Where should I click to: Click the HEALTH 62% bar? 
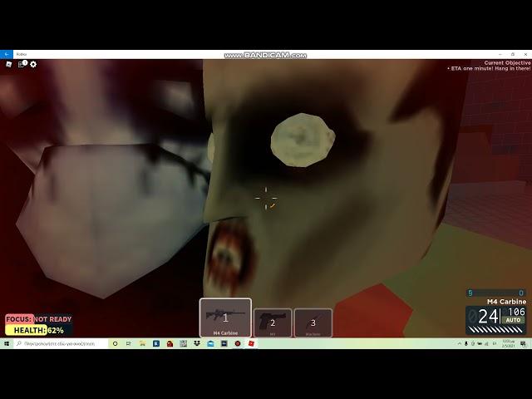point(39,330)
